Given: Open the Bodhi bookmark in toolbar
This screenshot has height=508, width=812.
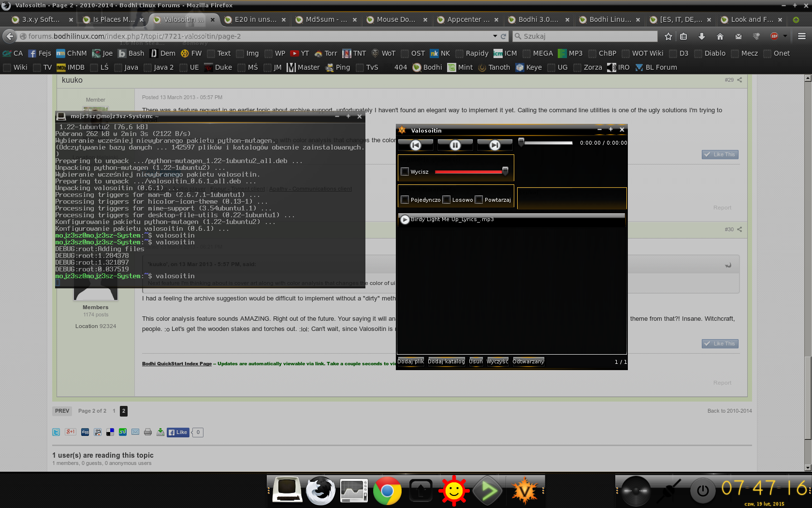Looking at the screenshot, I should click(x=427, y=67).
